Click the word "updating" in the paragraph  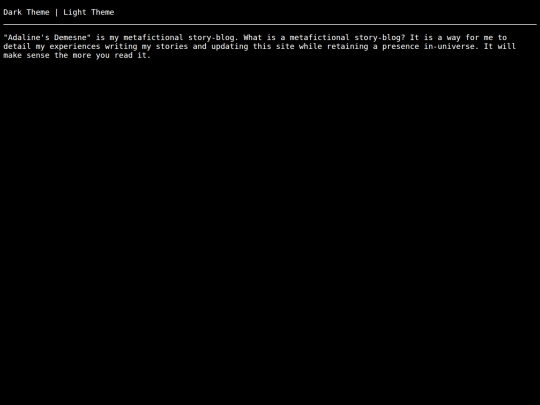pos(230,46)
